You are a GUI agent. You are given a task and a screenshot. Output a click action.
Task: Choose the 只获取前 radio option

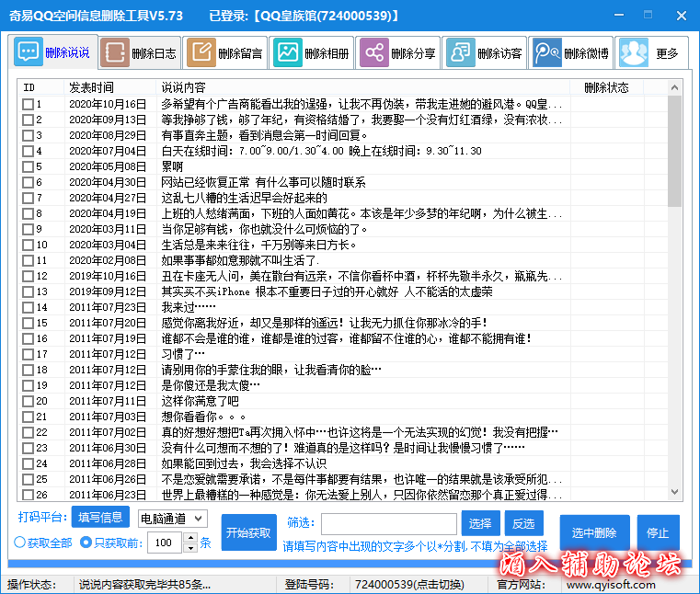87,543
